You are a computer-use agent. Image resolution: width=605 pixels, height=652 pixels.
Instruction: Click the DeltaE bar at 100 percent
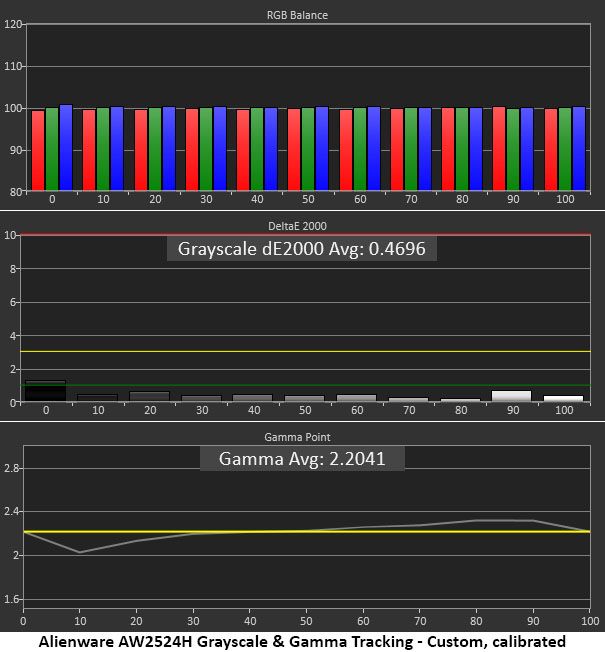(563, 398)
